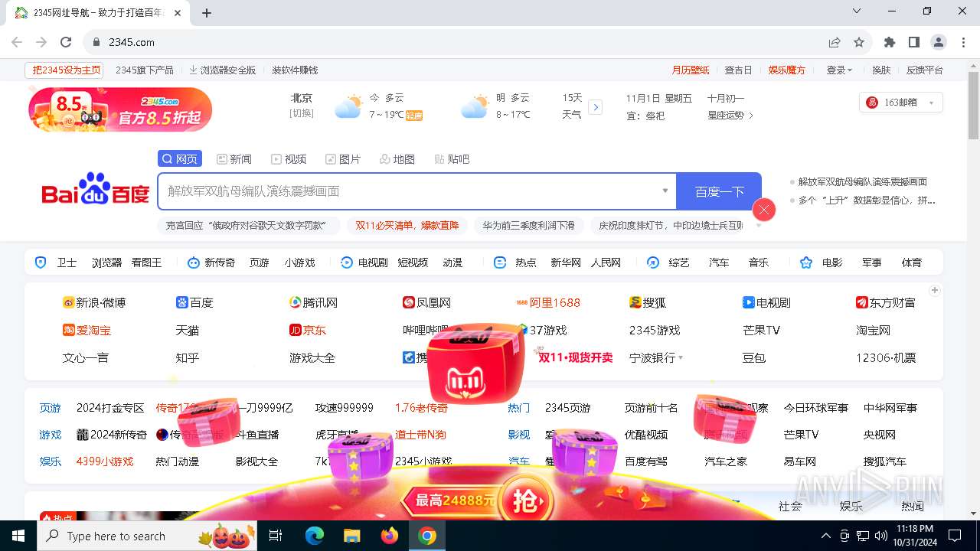The width and height of the screenshot is (980, 551).
Task: Open File Explorer from the taskbar
Action: pos(352,536)
